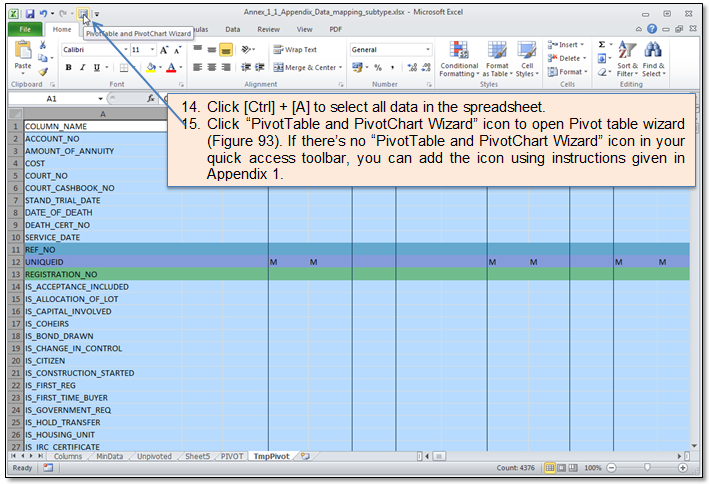Click the PivotTable and PivotChart Wizard icon
The image size is (709, 484).
coord(83,14)
